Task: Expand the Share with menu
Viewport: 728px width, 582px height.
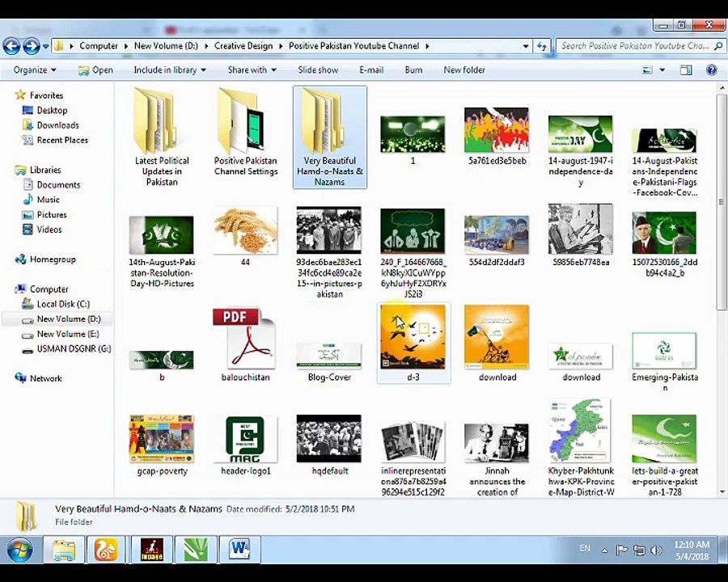Action: 252,70
